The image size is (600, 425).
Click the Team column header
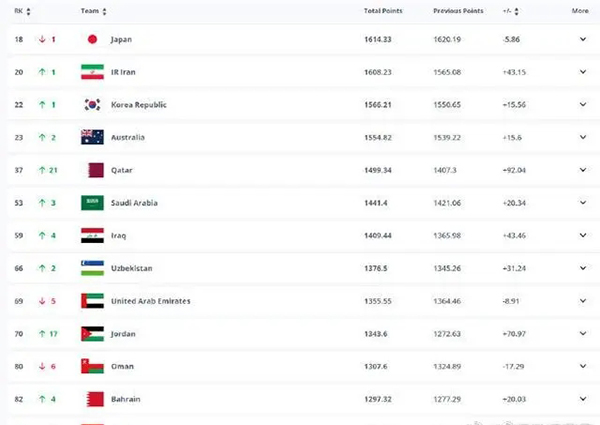pyautogui.click(x=89, y=11)
